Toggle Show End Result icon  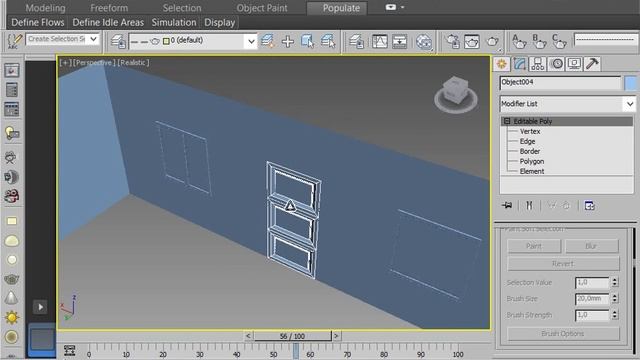pos(529,205)
